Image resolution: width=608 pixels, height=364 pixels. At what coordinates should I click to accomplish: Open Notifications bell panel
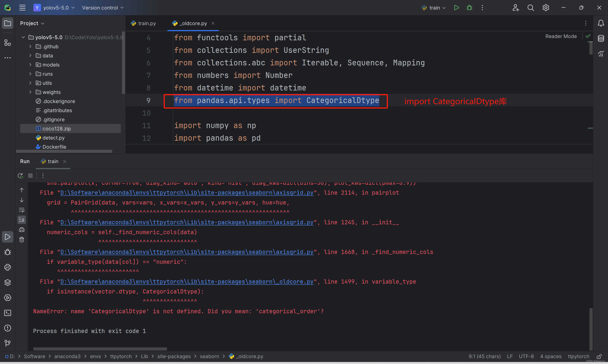(x=601, y=23)
